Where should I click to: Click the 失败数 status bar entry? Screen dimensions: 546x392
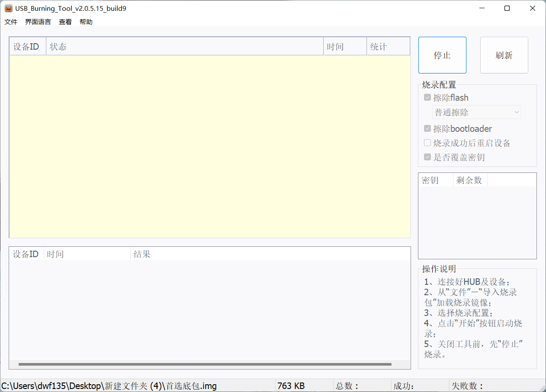(x=467, y=386)
